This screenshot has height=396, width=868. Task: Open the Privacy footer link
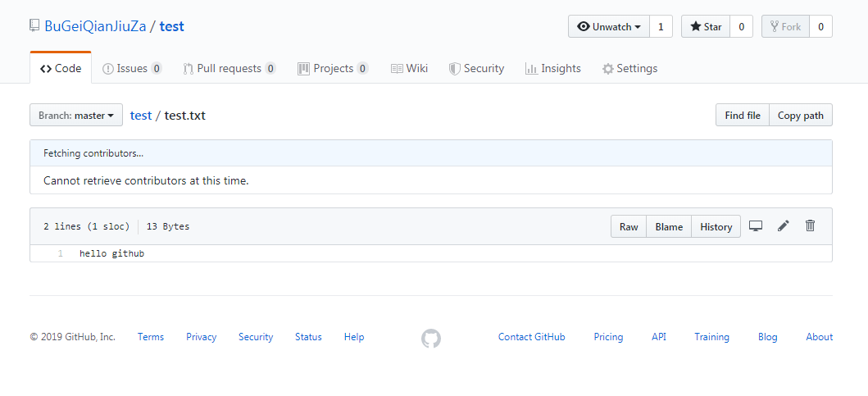(202, 337)
